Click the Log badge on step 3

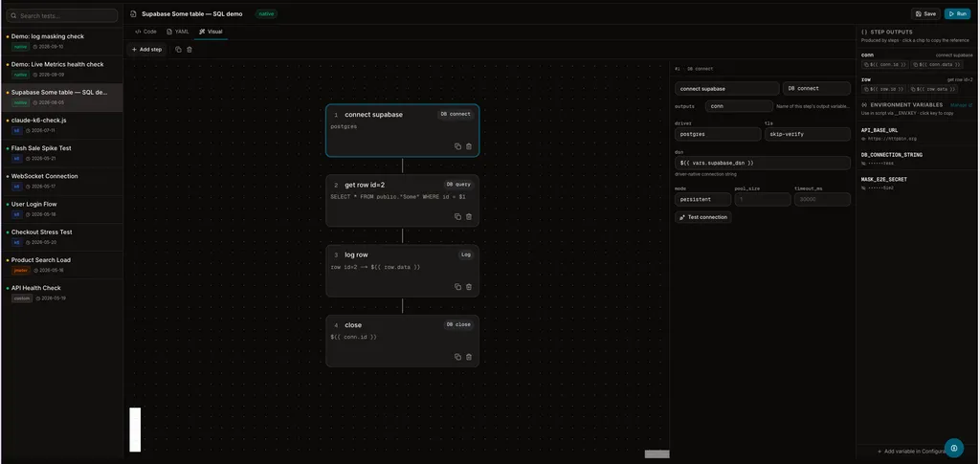(466, 254)
